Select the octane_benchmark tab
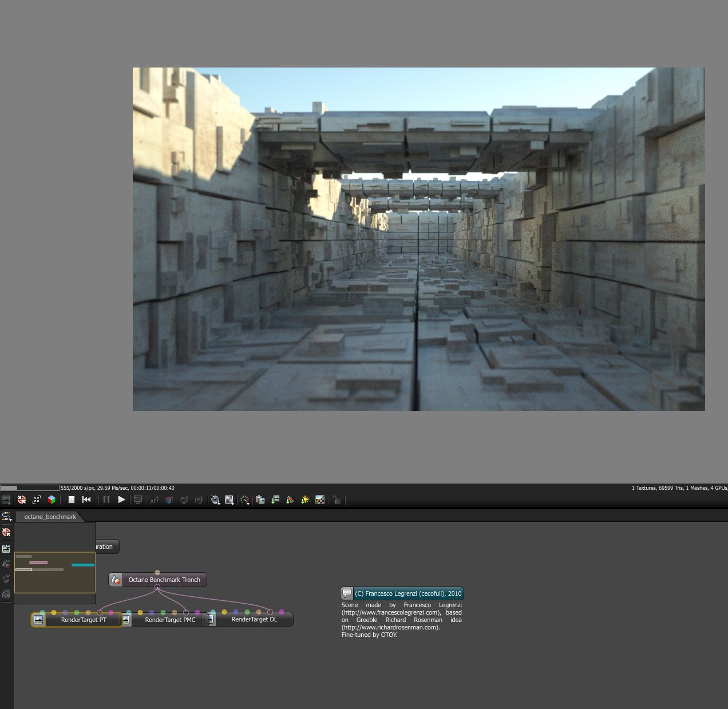The width and height of the screenshot is (728, 709). click(x=50, y=517)
